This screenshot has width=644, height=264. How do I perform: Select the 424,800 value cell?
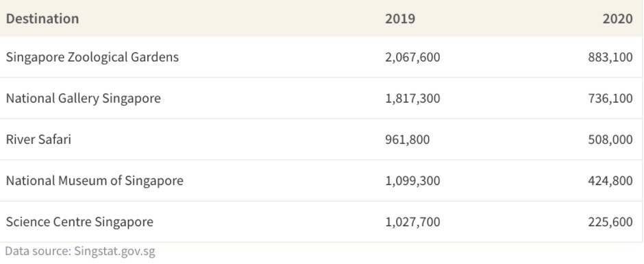point(610,180)
